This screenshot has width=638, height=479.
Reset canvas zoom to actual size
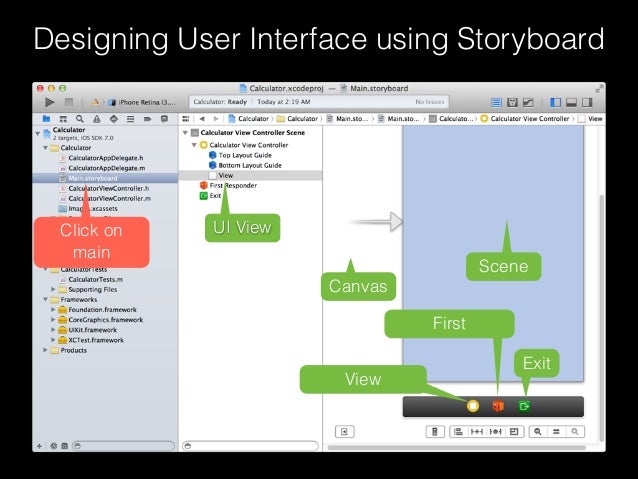(556, 432)
